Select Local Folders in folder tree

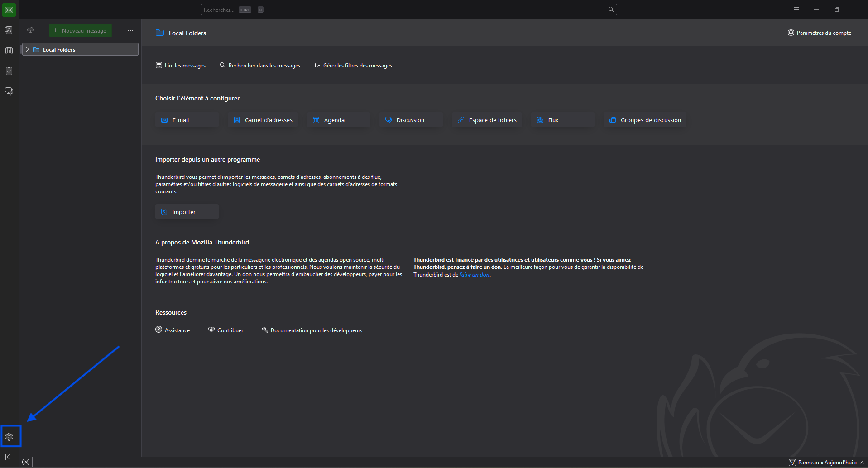click(80, 49)
